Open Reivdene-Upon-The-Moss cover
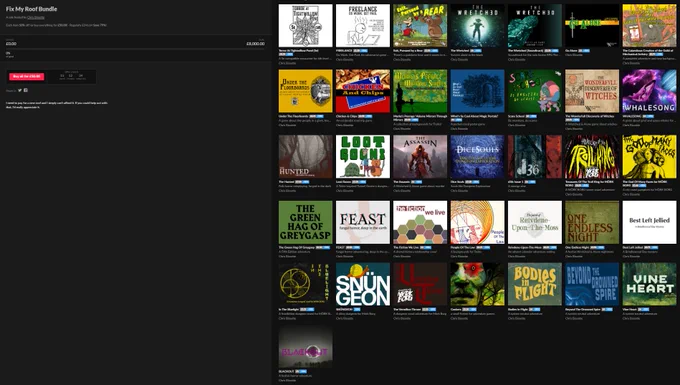The image size is (680, 385). pyautogui.click(x=535, y=222)
